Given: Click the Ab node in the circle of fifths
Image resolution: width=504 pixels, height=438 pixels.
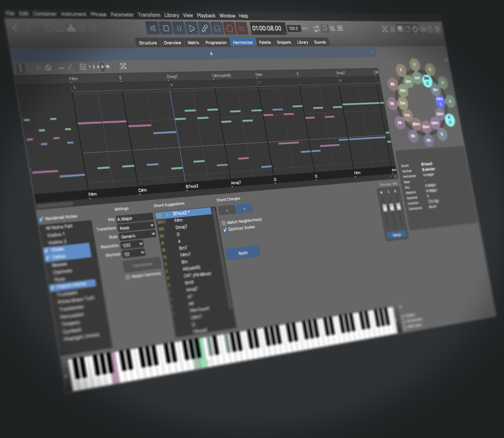Looking at the screenshot, I should pos(400,123).
